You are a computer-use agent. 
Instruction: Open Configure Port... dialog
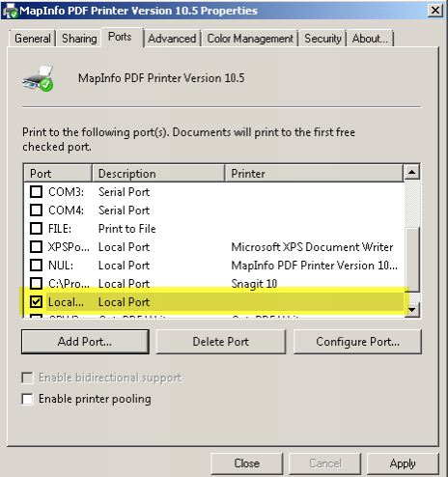(357, 342)
